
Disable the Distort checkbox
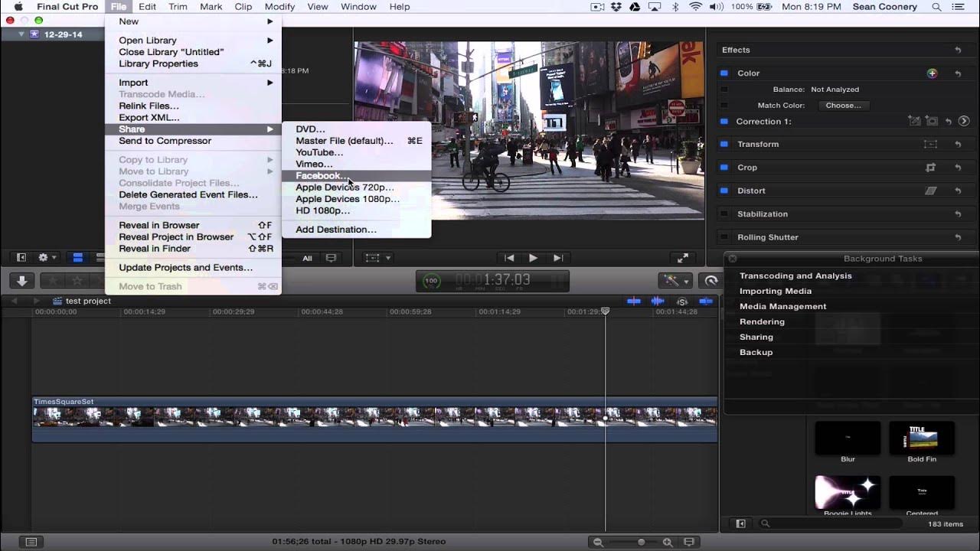click(x=724, y=191)
